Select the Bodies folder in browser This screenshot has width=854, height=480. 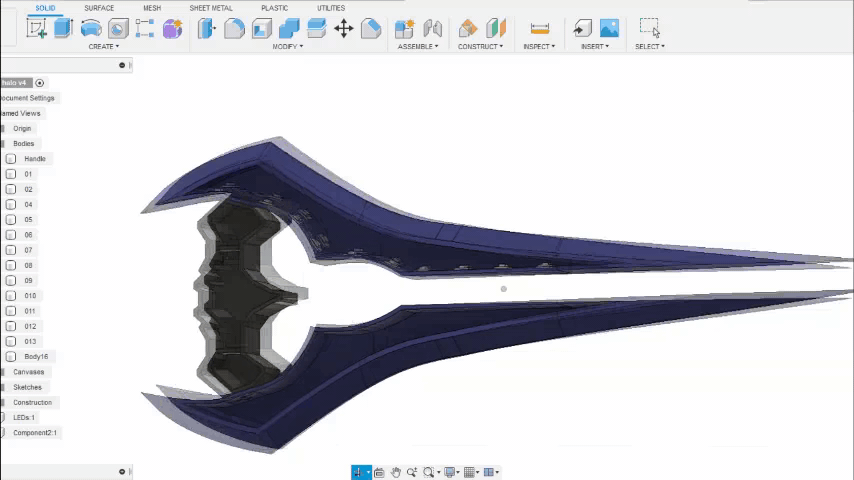(x=23, y=144)
